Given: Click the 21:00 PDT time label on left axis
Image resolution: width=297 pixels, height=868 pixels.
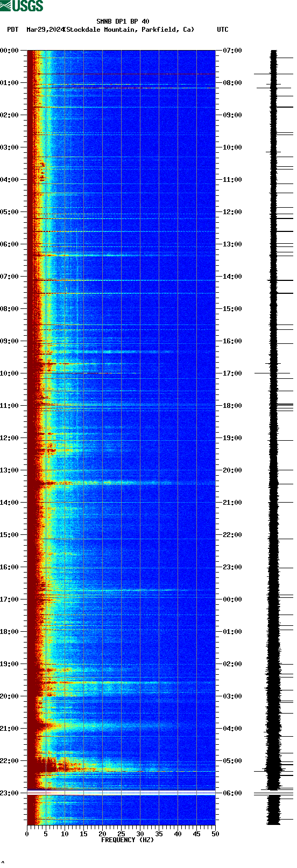Looking at the screenshot, I should click(x=10, y=729).
